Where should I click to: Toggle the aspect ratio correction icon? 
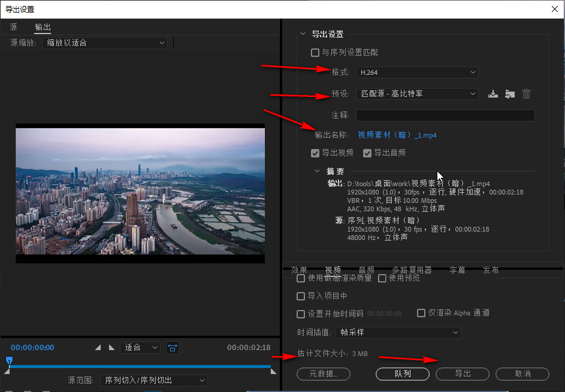tap(173, 348)
